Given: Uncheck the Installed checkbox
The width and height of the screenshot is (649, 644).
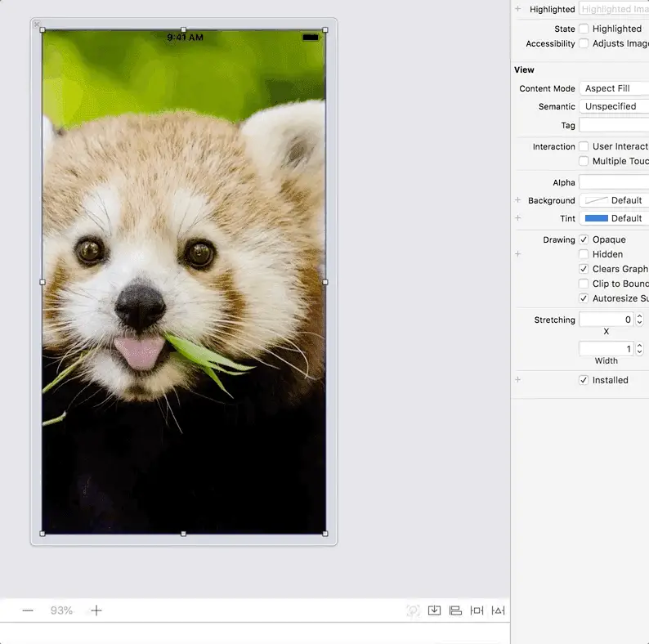Looking at the screenshot, I should point(584,379).
